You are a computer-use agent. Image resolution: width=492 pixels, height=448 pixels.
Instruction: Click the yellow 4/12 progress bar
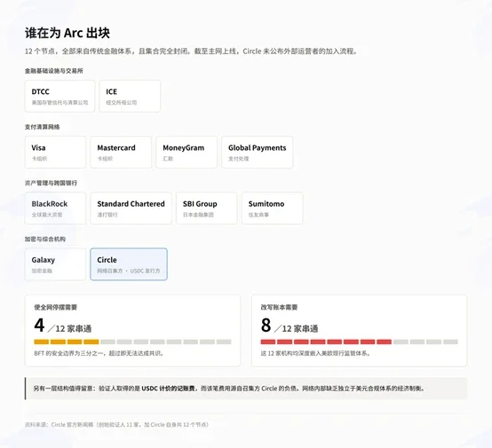(x=132, y=342)
